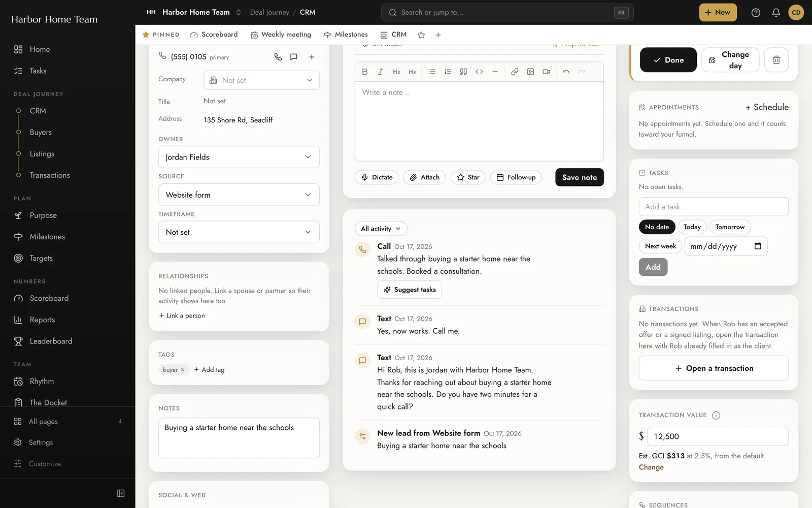Toggle Star on the note

468,177
